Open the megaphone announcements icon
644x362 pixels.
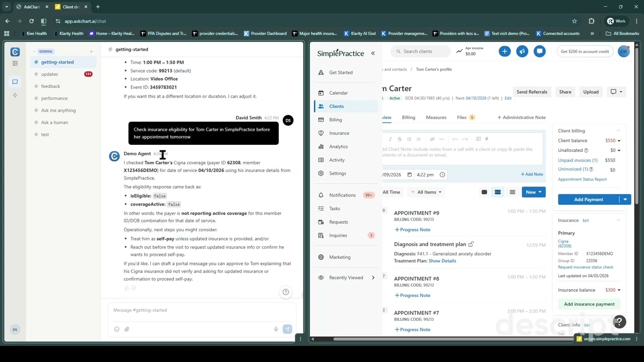(522, 51)
